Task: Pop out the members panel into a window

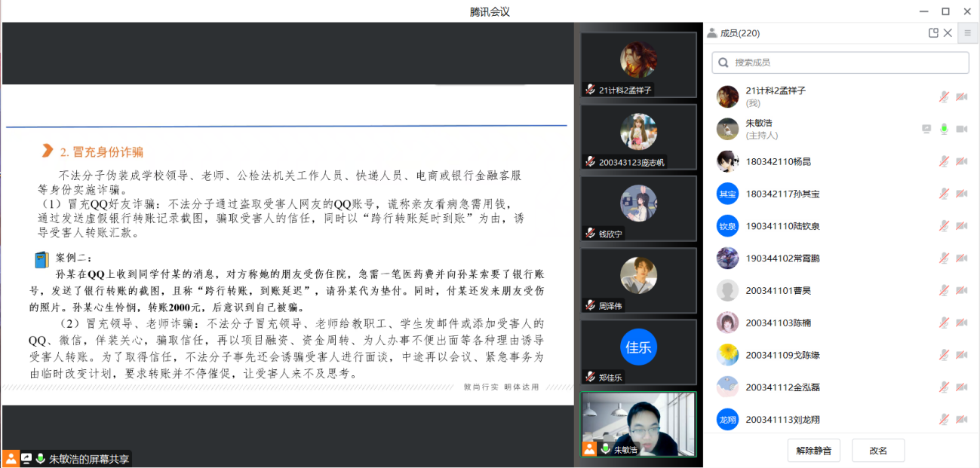Action: point(933,33)
